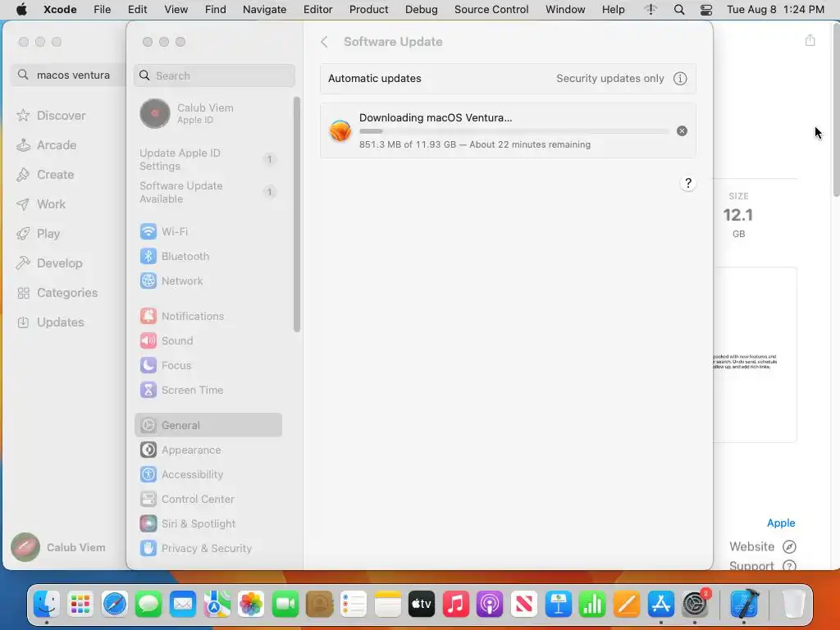
Task: Open Spotlight search in menu bar
Action: tap(678, 9)
